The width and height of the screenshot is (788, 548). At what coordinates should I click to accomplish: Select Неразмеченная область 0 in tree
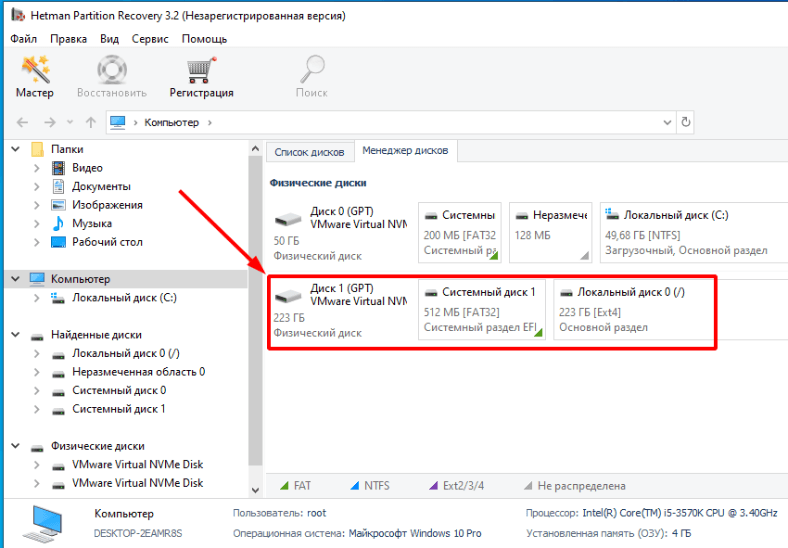[x=139, y=372]
